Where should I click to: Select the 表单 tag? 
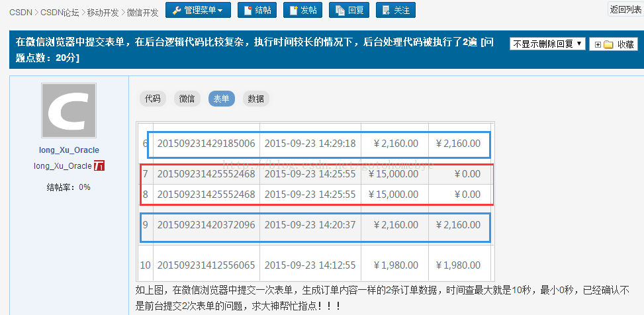coord(222,99)
